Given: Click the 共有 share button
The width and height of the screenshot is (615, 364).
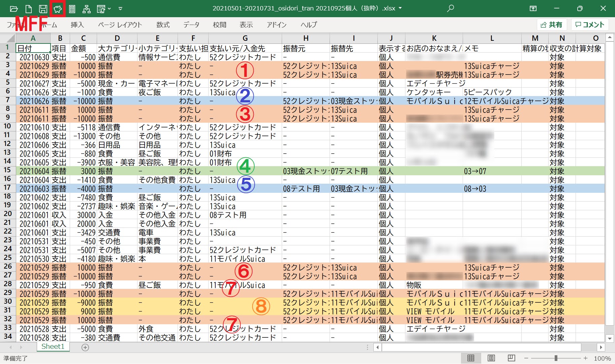Looking at the screenshot, I should pyautogui.click(x=552, y=25).
